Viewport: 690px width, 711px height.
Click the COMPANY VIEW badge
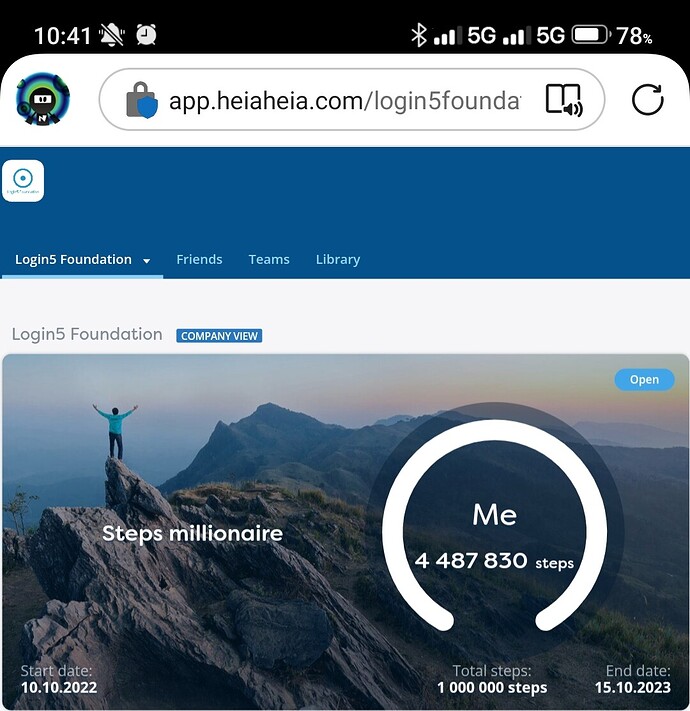pyautogui.click(x=219, y=336)
